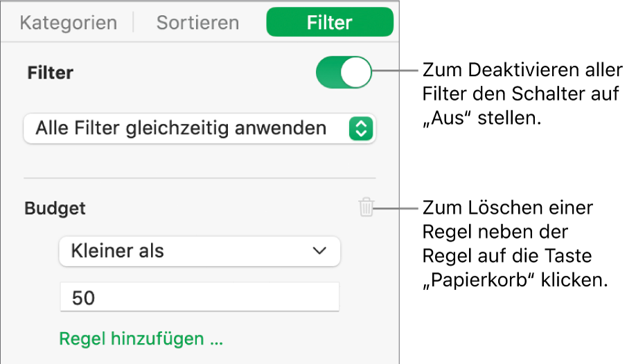Delete the Budget rule with trash icon
The width and height of the screenshot is (636, 364).
[366, 207]
